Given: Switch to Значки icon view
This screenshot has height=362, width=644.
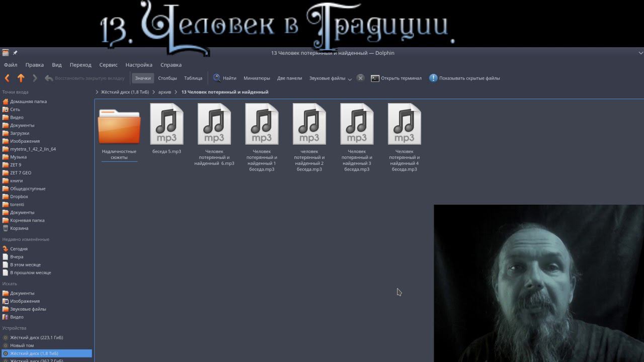Looking at the screenshot, I should [x=143, y=78].
